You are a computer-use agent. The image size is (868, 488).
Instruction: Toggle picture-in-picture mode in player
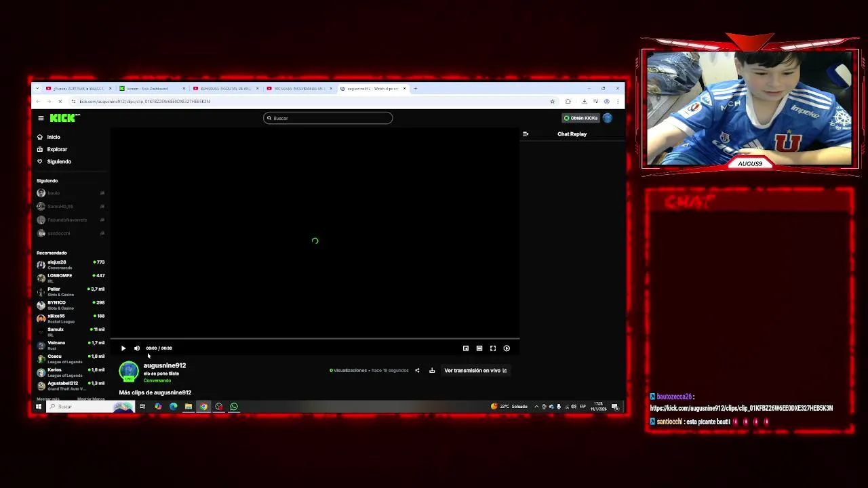tap(466, 348)
